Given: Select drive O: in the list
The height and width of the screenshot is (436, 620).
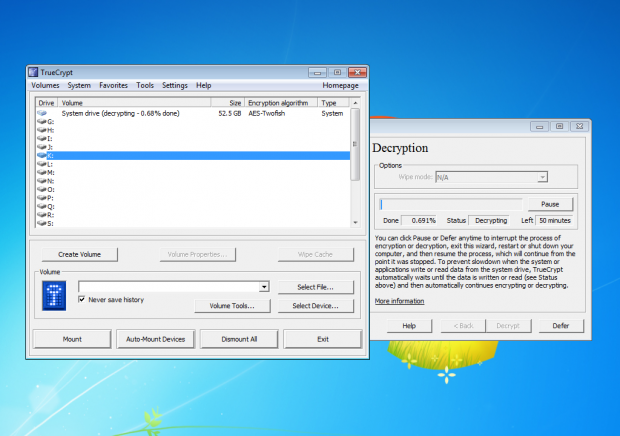Looking at the screenshot, I should [x=45, y=190].
